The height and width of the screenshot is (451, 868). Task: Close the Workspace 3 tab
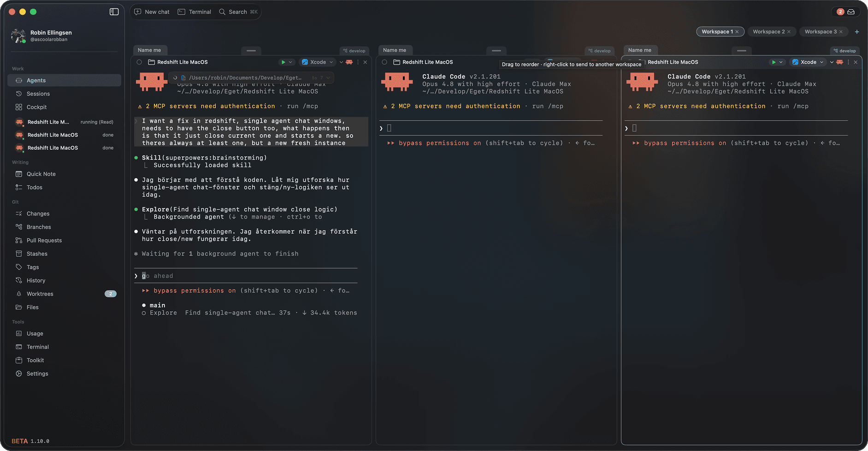click(841, 32)
